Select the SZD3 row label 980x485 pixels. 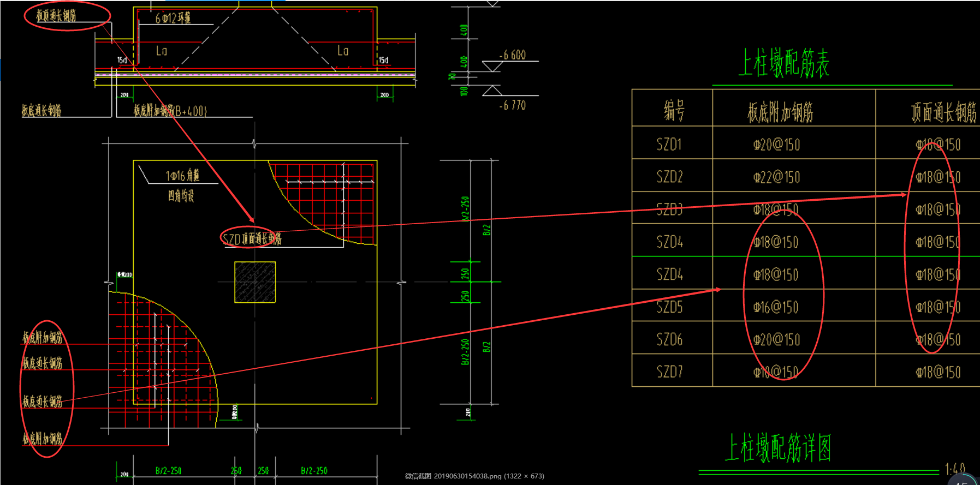coord(669,209)
